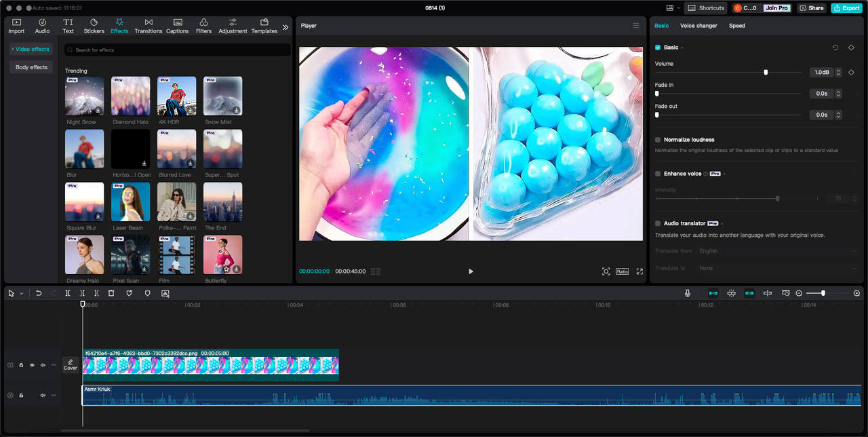Collapse the Enhance voice section arrow
Image resolution: width=868 pixels, height=437 pixels.
[x=725, y=174]
